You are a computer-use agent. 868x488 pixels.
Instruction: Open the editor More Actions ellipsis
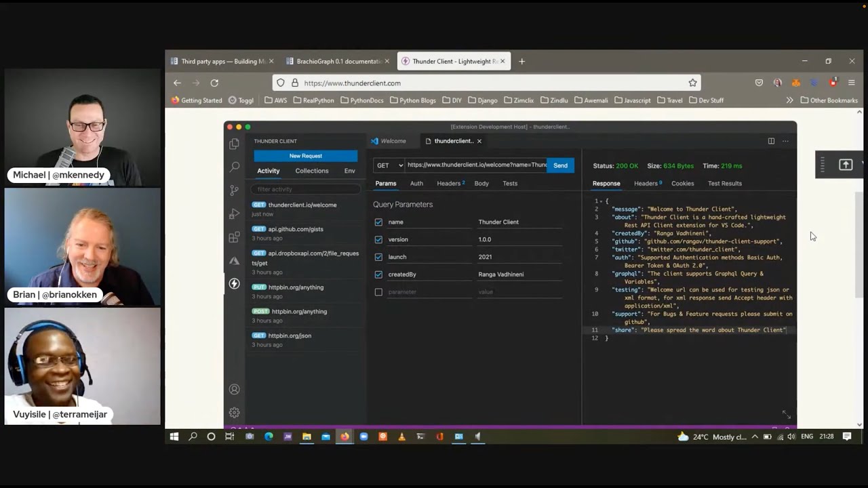(785, 141)
